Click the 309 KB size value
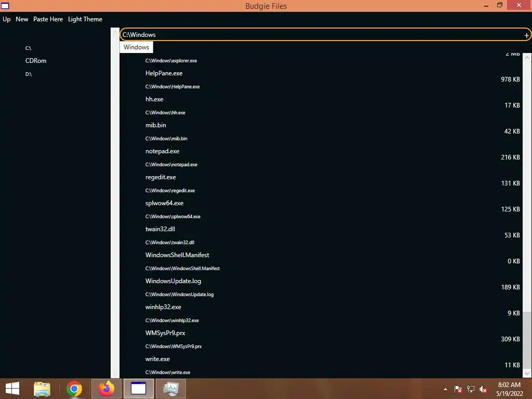 point(510,339)
